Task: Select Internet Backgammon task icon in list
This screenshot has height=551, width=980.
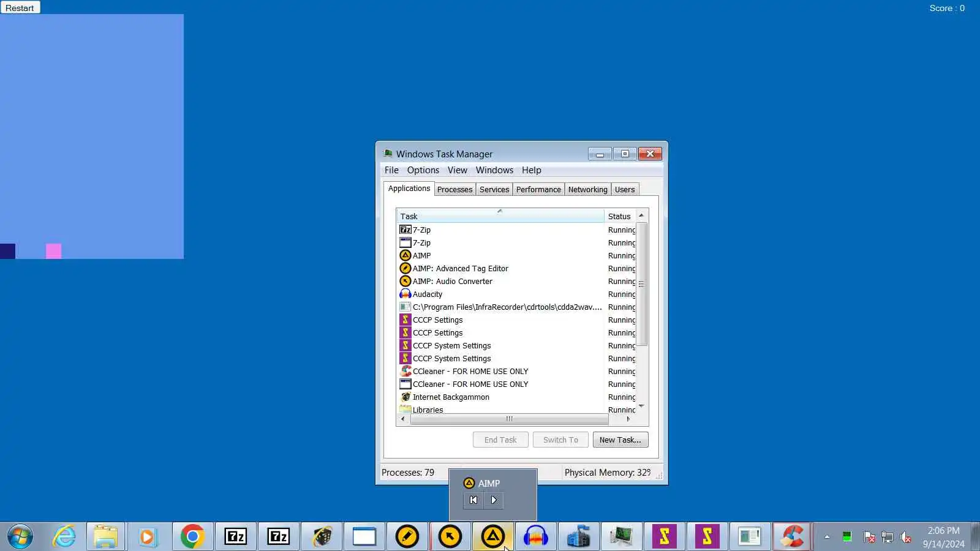Action: click(405, 397)
